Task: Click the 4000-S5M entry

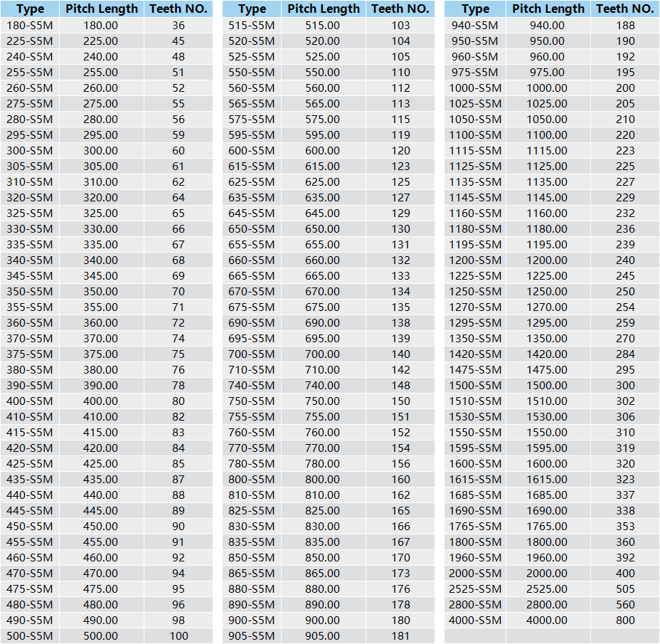Action: 475,621
